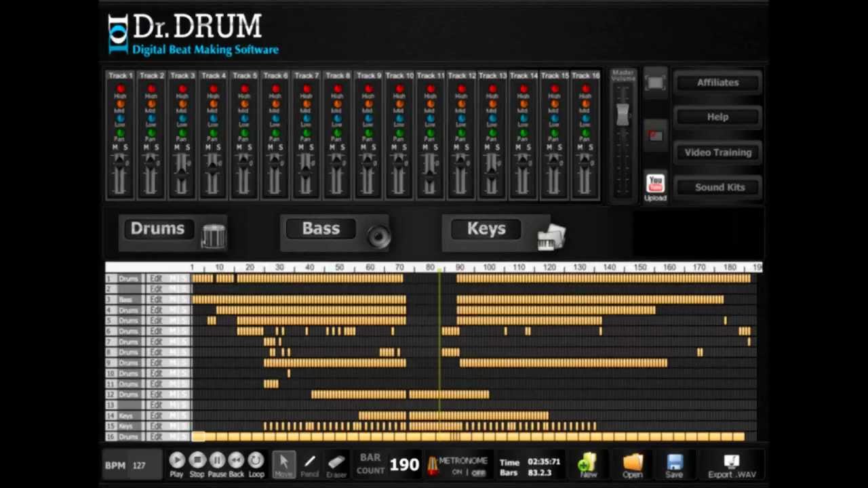
Task: Open the Bass editor
Action: click(x=321, y=228)
